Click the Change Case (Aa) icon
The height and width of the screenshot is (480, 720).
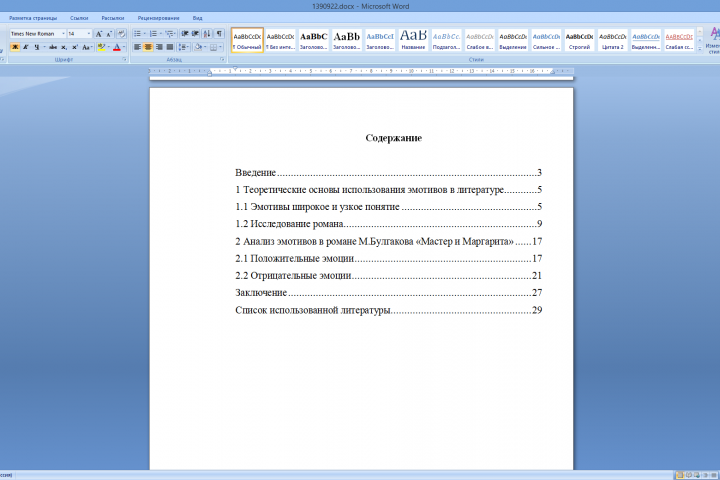pos(86,47)
